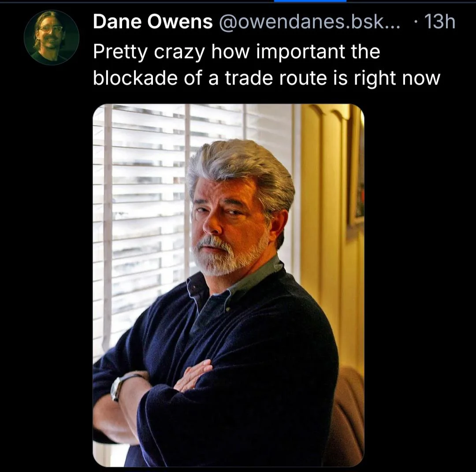The width and height of the screenshot is (476, 472).
Task: Click the post text line starting 'blockade of'
Action: tap(266, 78)
